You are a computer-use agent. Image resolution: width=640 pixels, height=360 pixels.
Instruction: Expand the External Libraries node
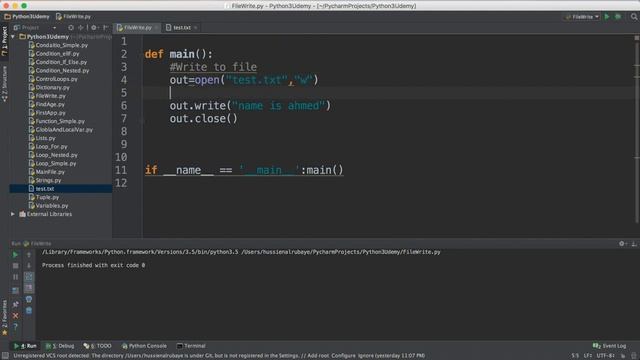[x=13, y=214]
